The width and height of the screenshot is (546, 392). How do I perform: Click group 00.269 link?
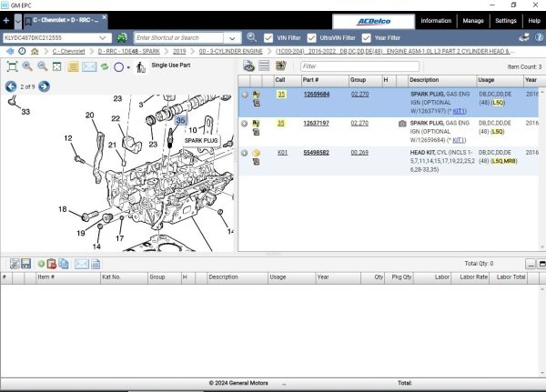point(359,153)
